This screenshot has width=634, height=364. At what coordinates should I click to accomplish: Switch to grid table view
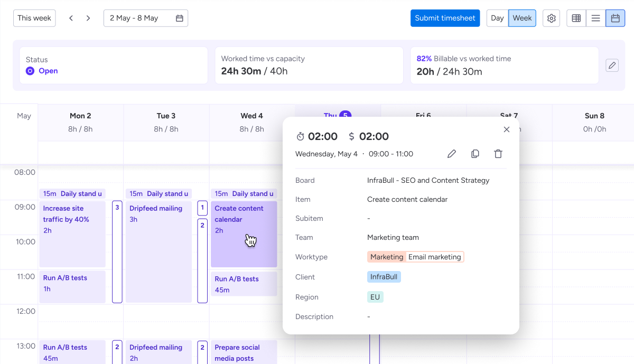coord(576,18)
